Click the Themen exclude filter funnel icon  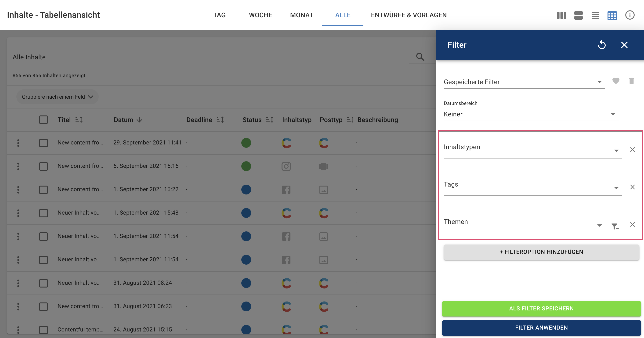tap(615, 226)
